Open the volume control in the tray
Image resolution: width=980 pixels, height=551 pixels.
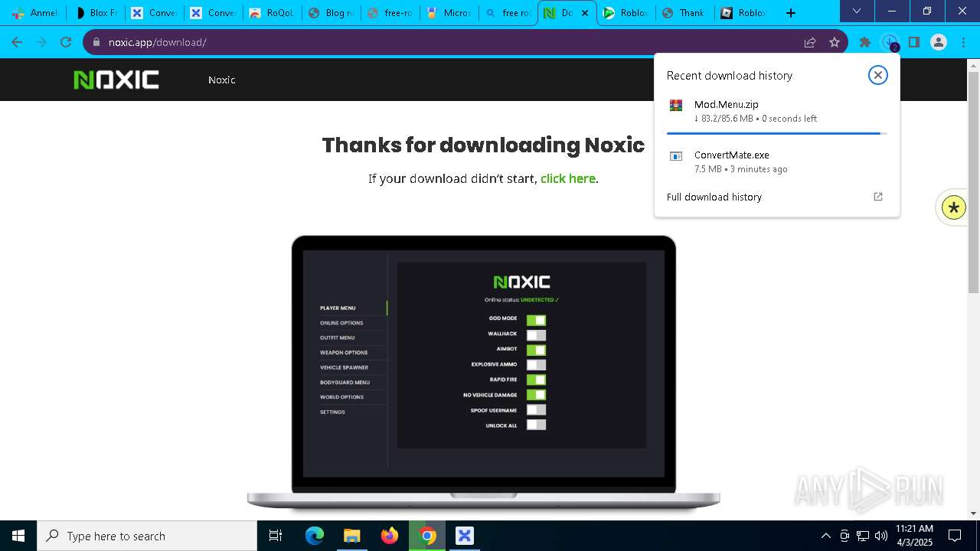click(x=881, y=536)
